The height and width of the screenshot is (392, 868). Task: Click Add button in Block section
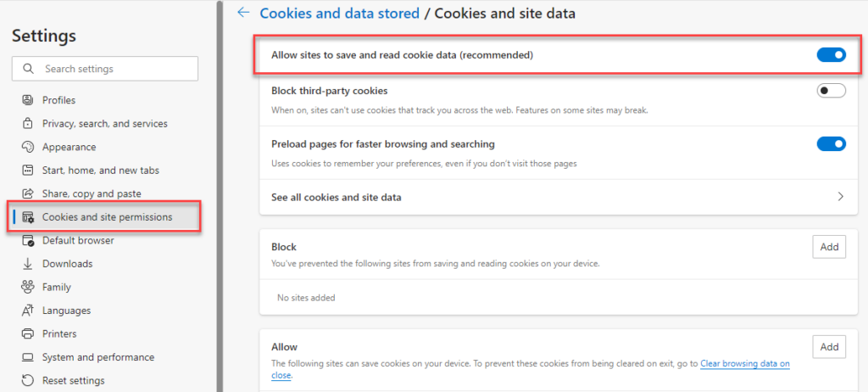tap(829, 247)
